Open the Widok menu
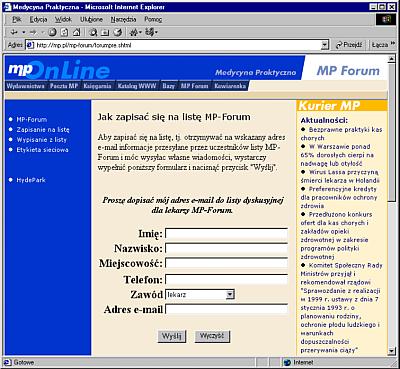The image size is (400, 369). tap(63, 19)
